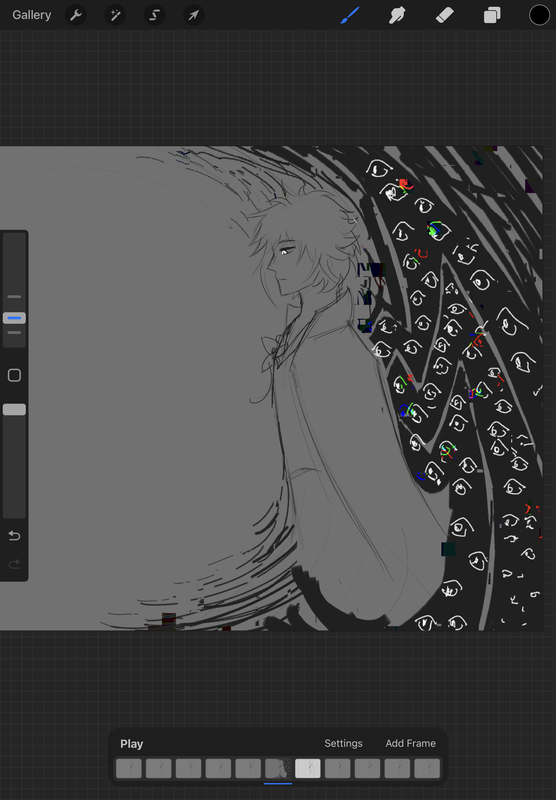Open animation Settings

pyautogui.click(x=343, y=743)
